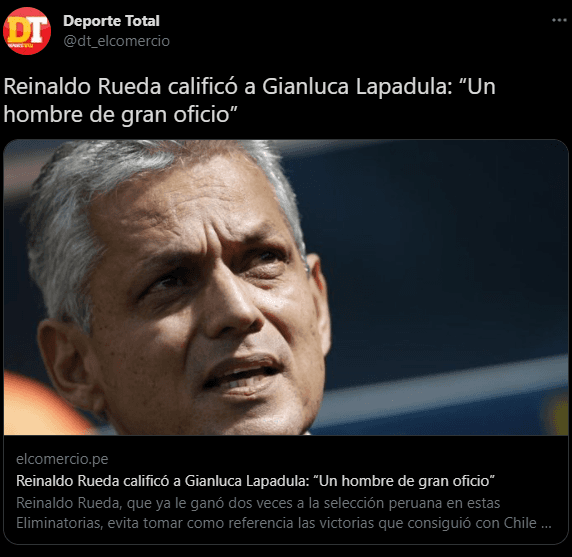Open the Deporte Total account name
The image size is (572, 557).
pyautogui.click(x=111, y=21)
